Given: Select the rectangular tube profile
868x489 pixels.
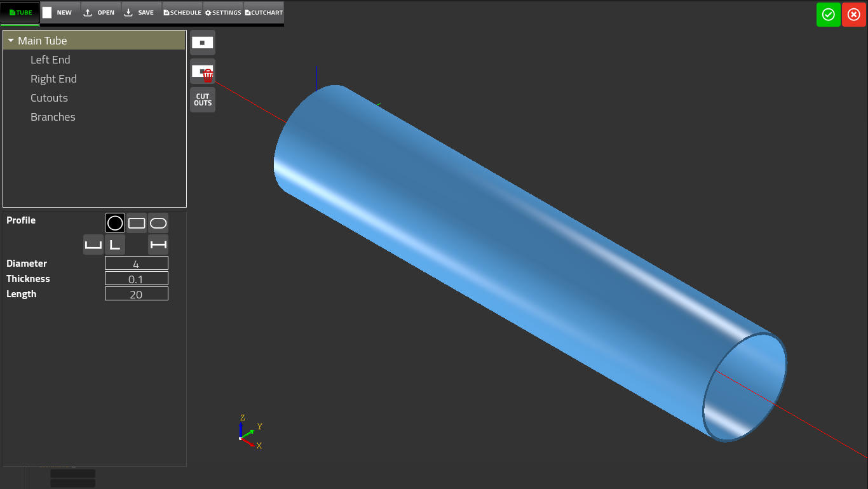Looking at the screenshot, I should coord(137,223).
